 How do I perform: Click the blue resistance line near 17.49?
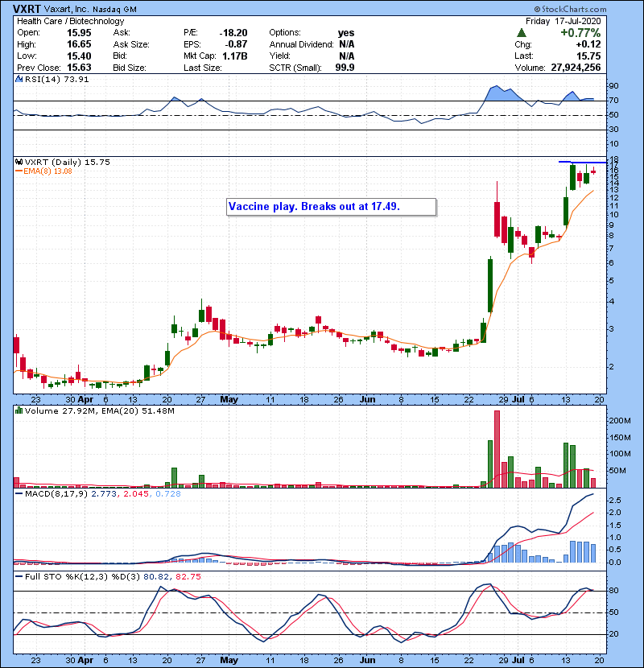583,163
